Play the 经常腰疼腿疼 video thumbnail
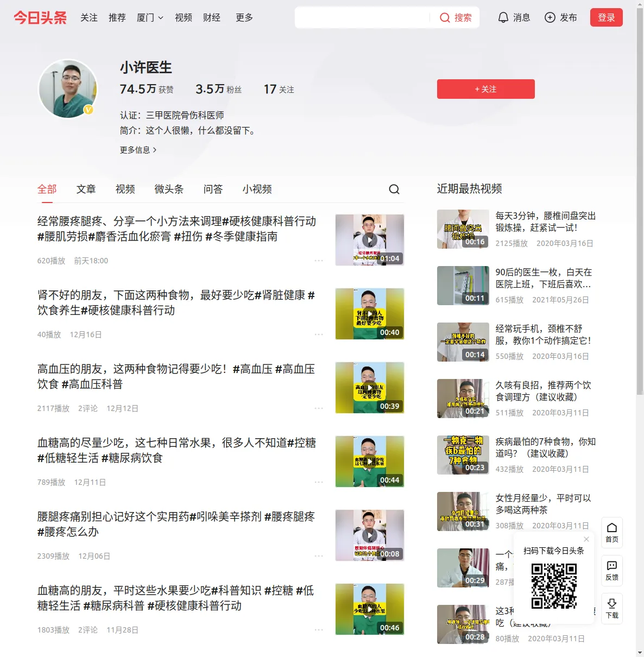This screenshot has height=657, width=644. (x=370, y=240)
